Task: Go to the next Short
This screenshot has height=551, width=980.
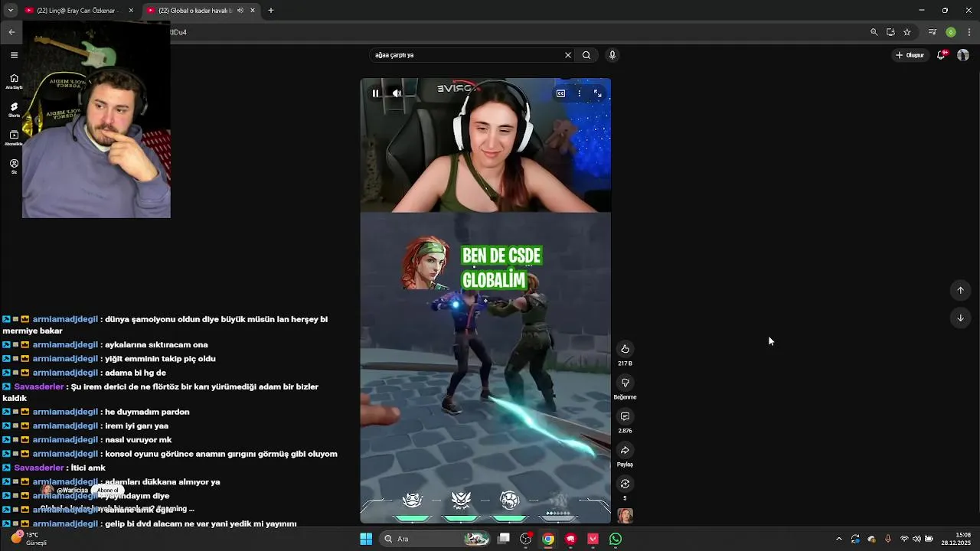Action: pos(960,318)
